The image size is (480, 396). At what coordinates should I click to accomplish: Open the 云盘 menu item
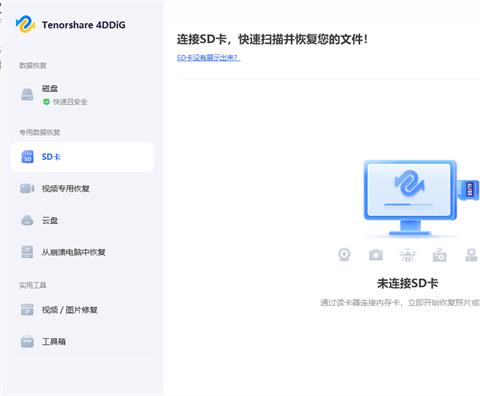pyautogui.click(x=82, y=220)
